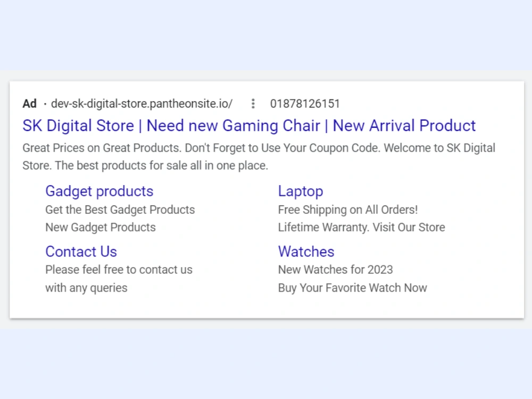This screenshot has width=532, height=399.
Task: Click 'Please feel free to contact us' text
Action: (x=119, y=270)
